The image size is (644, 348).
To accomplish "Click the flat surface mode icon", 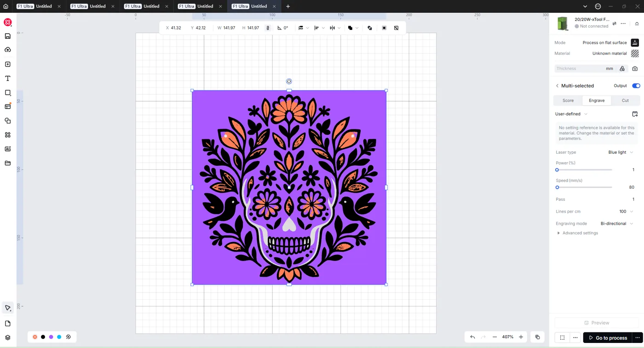I will coord(635,42).
